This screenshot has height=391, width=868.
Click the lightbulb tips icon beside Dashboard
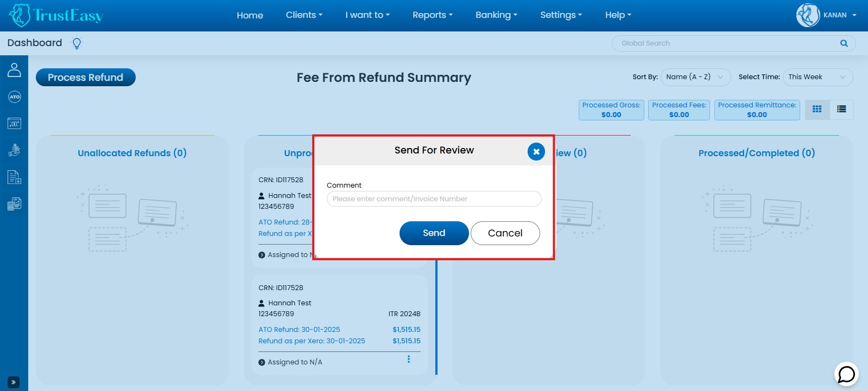pos(77,43)
